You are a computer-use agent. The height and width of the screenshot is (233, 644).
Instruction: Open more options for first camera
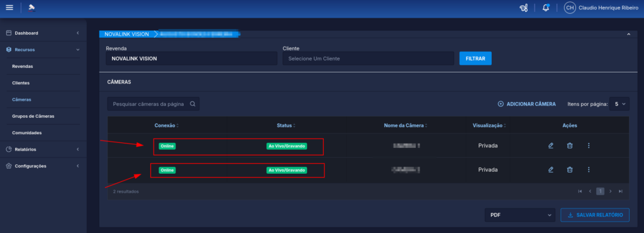(589, 145)
